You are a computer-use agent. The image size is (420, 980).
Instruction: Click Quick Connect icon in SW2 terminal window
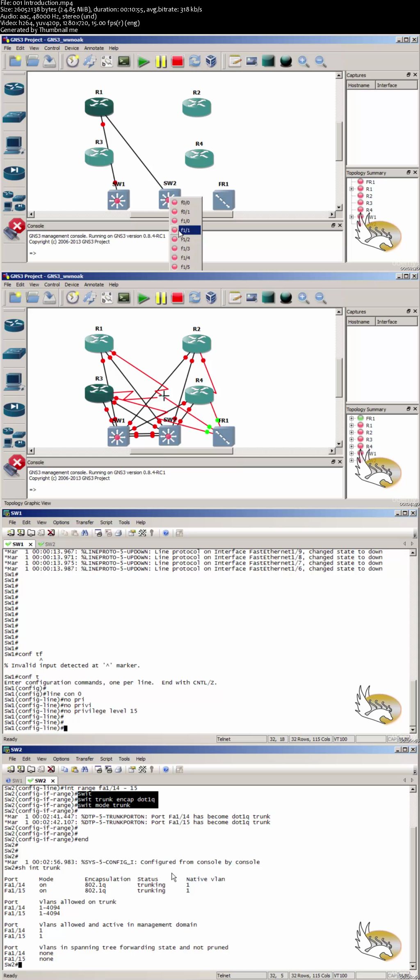click(x=21, y=769)
